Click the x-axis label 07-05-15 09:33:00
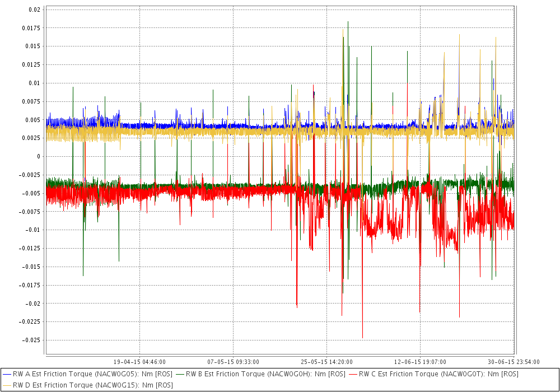 click(233, 362)
